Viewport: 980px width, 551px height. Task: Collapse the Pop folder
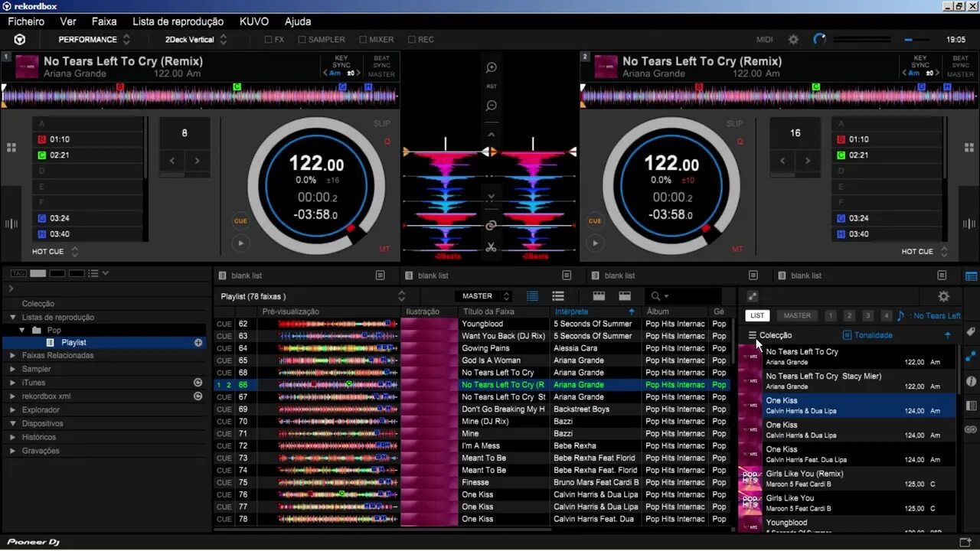22,331
